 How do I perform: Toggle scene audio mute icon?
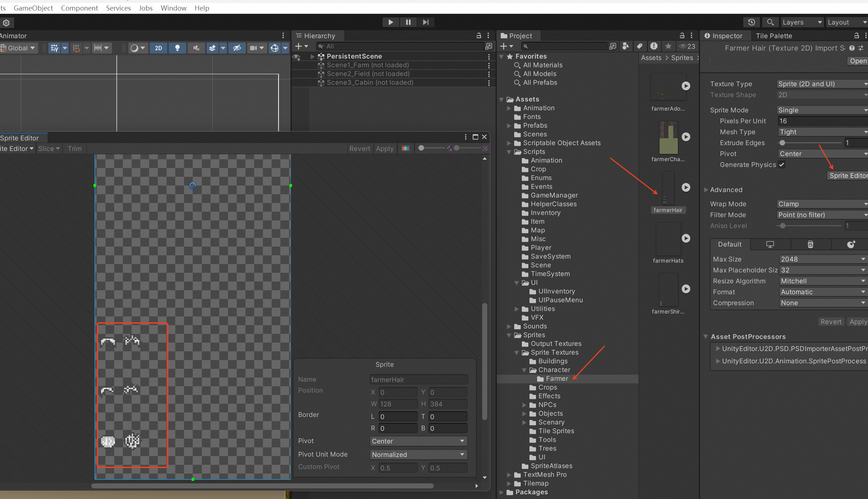point(196,48)
